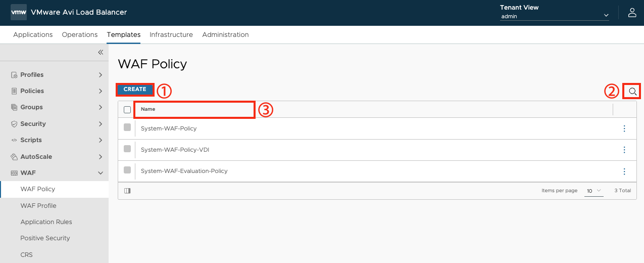Viewport: 644px width, 263px height.
Task: Click the Scripts code icon
Action: click(x=14, y=140)
